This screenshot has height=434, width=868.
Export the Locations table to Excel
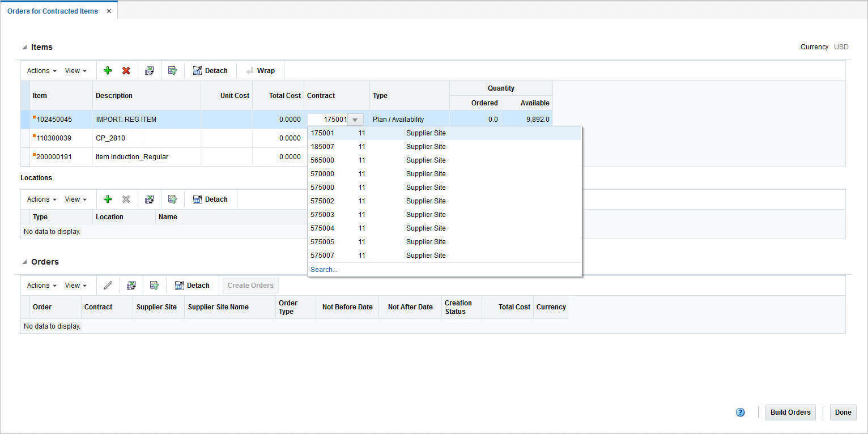149,199
